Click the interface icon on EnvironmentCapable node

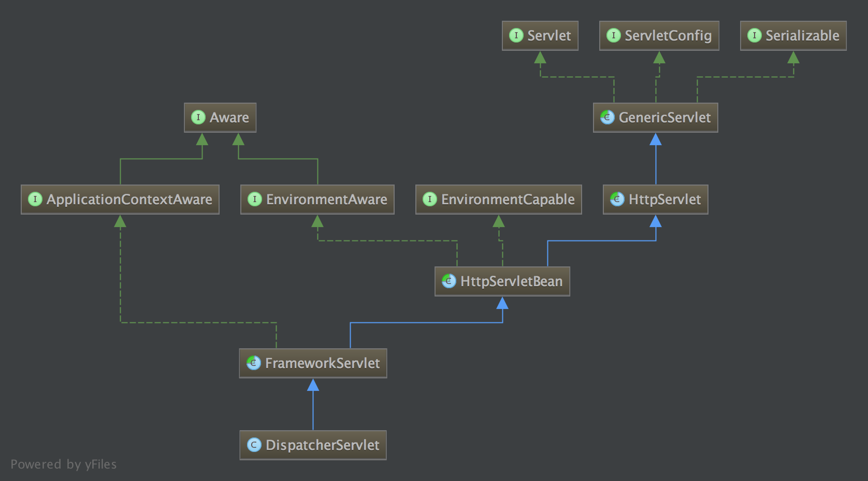tap(429, 199)
